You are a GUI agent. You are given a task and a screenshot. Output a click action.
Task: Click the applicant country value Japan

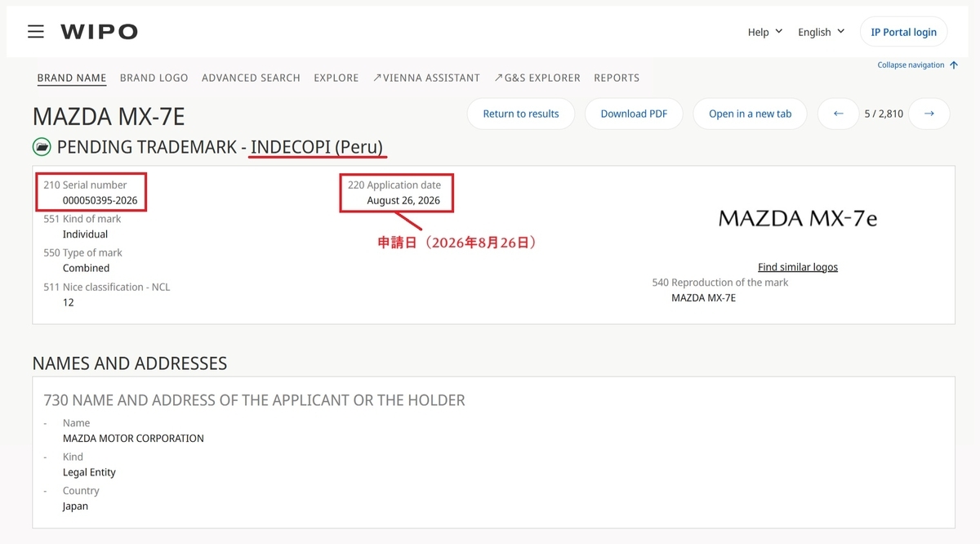pyautogui.click(x=75, y=506)
